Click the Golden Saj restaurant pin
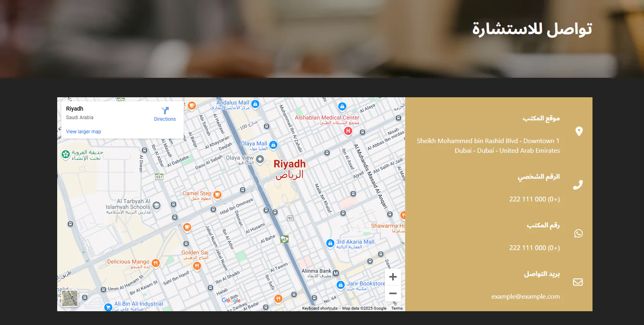The image size is (644, 325). (197, 266)
